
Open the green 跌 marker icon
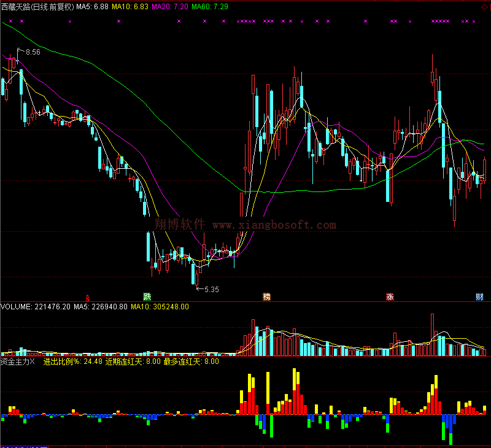tap(147, 296)
